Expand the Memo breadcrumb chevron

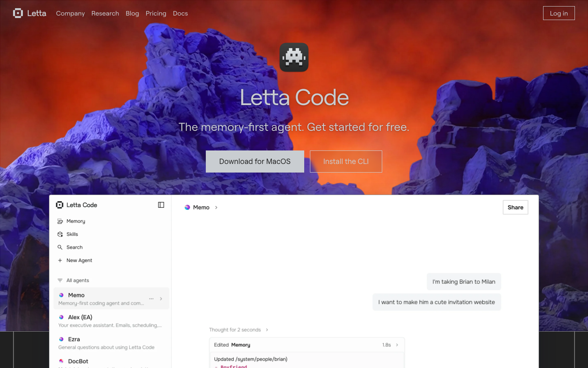click(x=216, y=208)
